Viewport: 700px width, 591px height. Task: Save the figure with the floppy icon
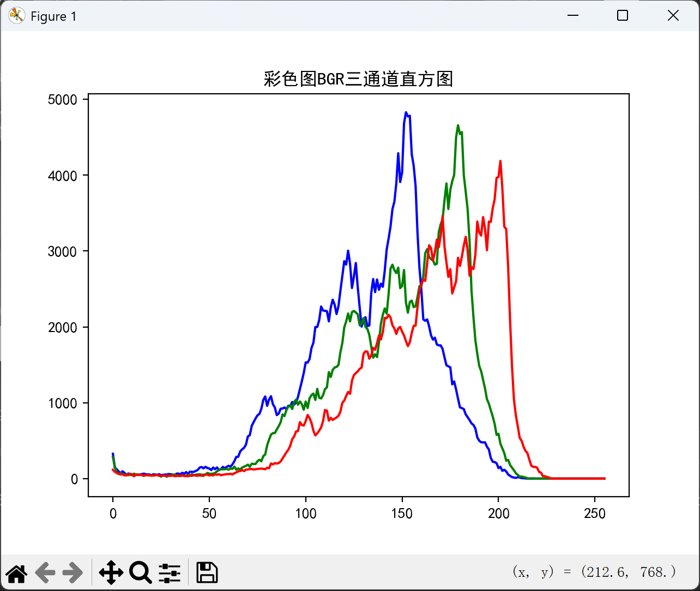207,572
